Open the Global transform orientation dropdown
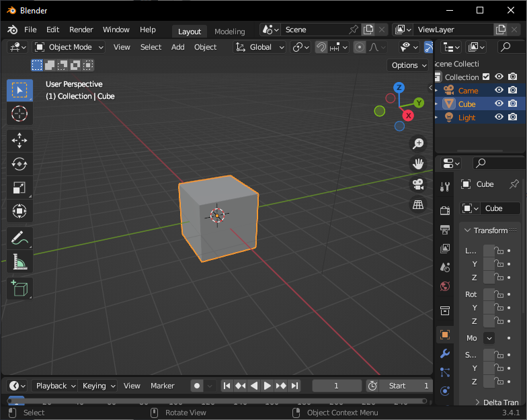 [259, 47]
